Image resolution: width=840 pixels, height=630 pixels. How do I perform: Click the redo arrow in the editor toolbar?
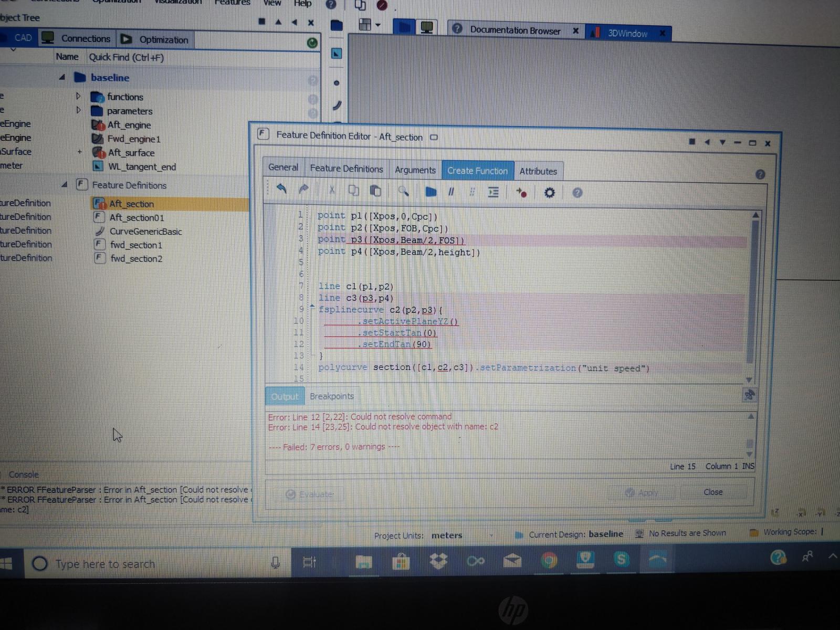point(303,190)
